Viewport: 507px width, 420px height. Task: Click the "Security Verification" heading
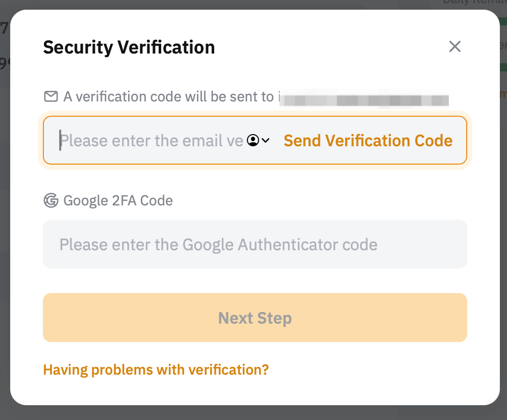click(129, 47)
